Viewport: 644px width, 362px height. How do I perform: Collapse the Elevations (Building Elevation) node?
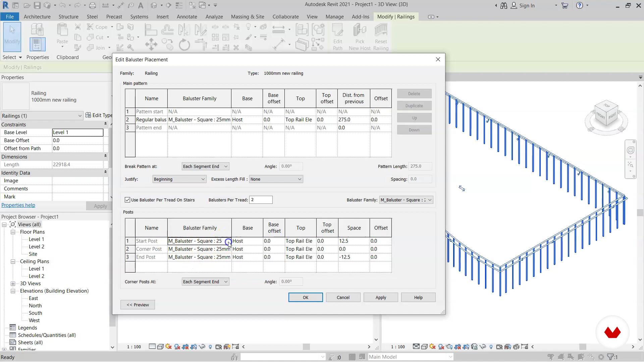click(13, 291)
